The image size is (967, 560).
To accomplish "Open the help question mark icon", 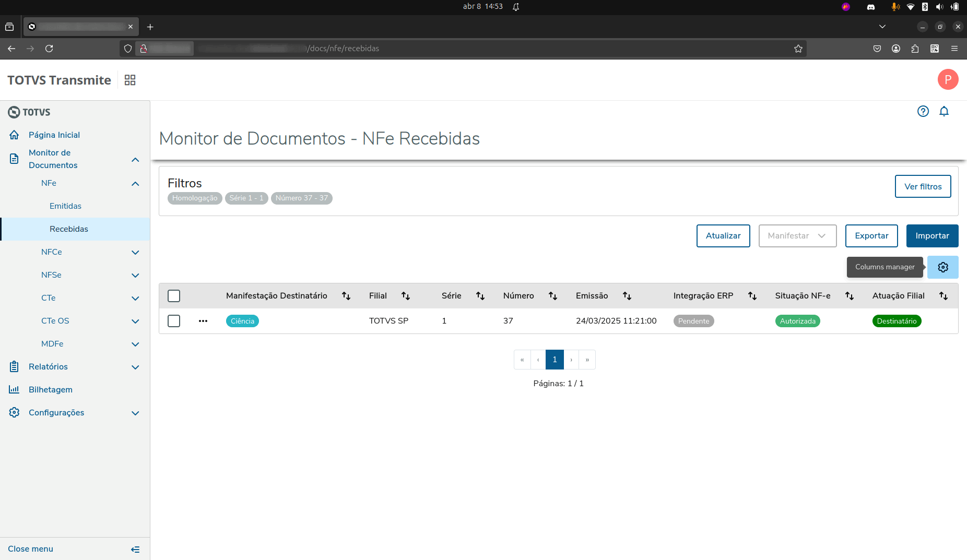I will (923, 111).
